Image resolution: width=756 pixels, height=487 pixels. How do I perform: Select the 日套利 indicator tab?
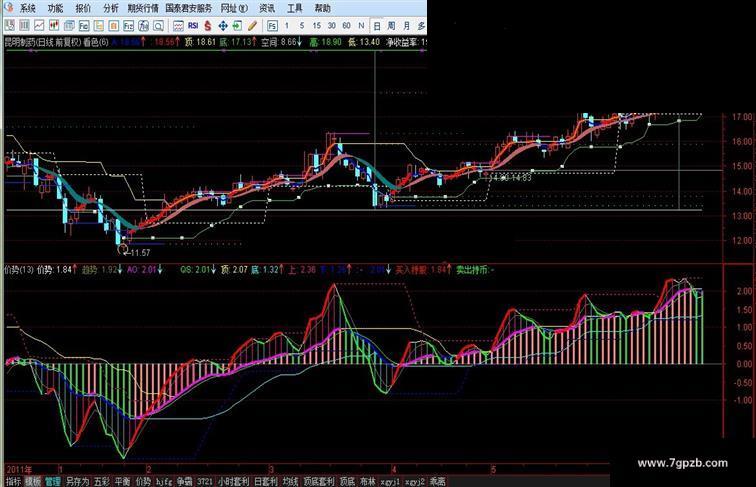(x=265, y=481)
